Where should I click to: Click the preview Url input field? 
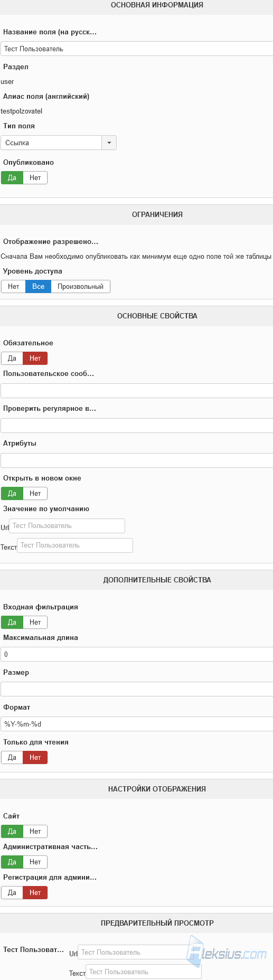coord(136,953)
